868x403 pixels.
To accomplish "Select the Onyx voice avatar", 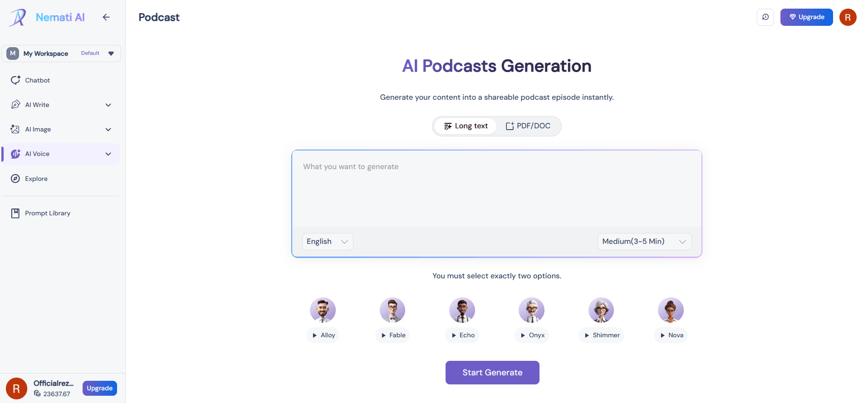I will (531, 310).
